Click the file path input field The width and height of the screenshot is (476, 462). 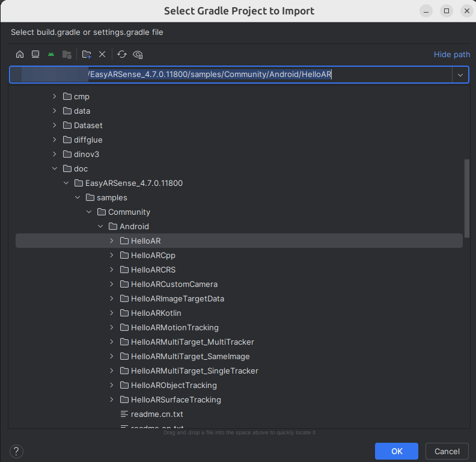[240, 75]
